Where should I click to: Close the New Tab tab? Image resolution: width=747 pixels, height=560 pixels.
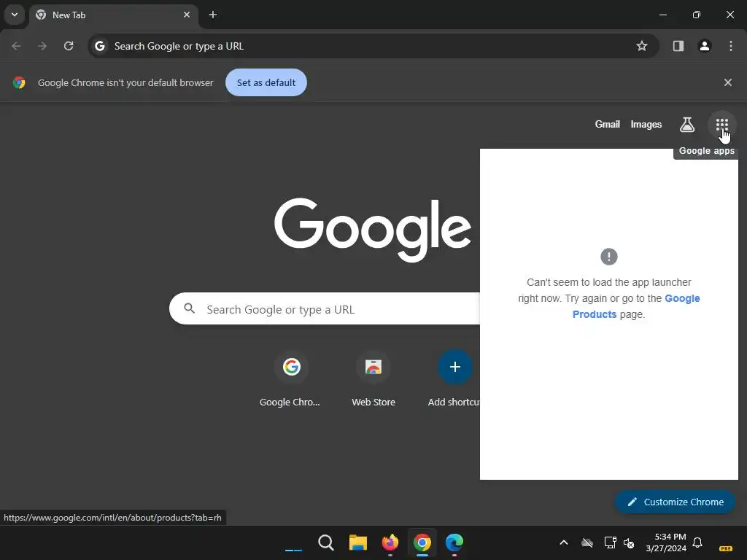[x=187, y=15]
